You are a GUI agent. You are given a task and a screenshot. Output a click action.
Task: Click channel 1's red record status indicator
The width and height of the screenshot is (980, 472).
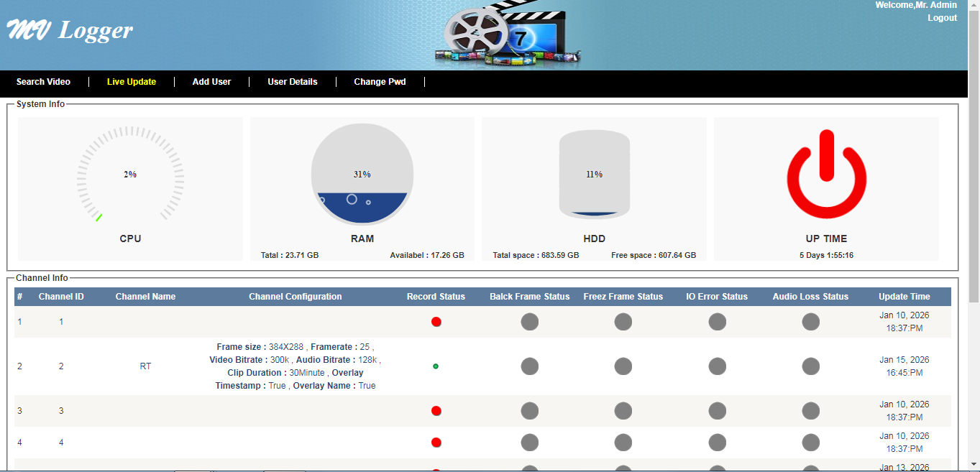tap(436, 322)
